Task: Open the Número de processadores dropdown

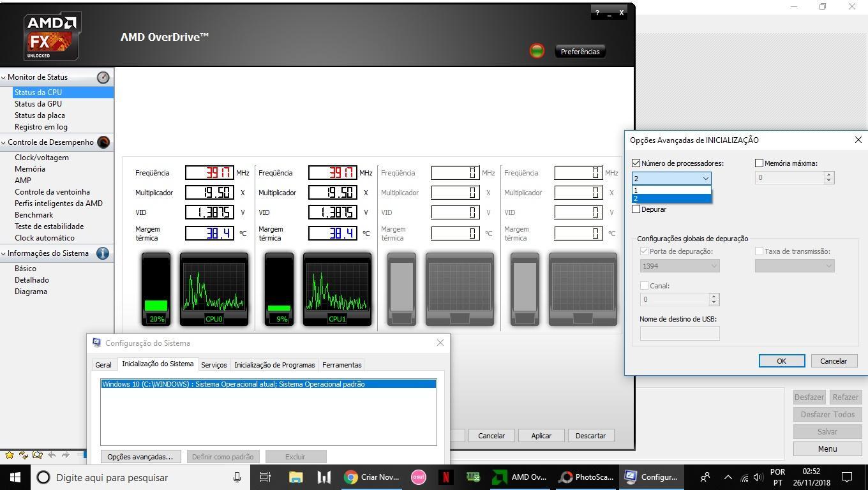Action: coord(671,178)
